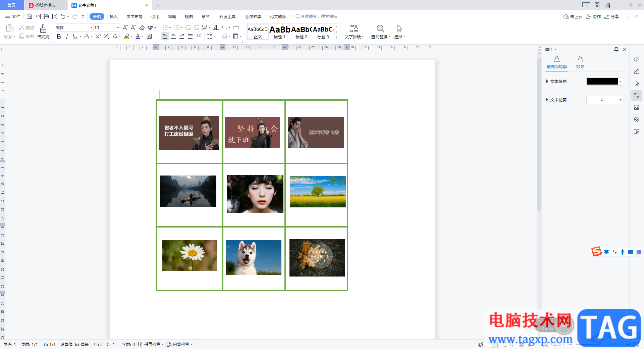Click the properties sliders icon in right sidebar
The height and width of the screenshot is (349, 644).
637,96
